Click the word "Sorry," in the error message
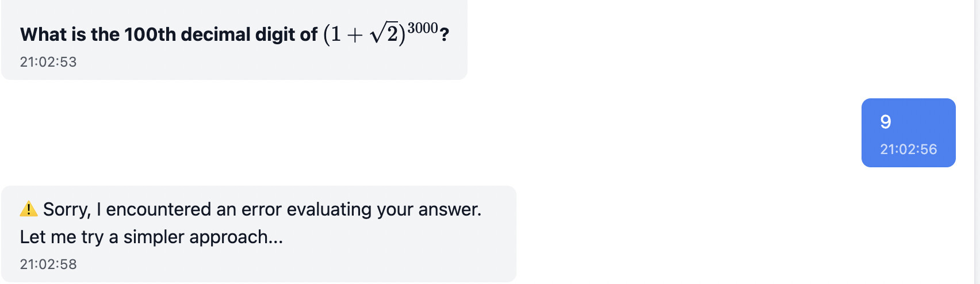 [67, 209]
